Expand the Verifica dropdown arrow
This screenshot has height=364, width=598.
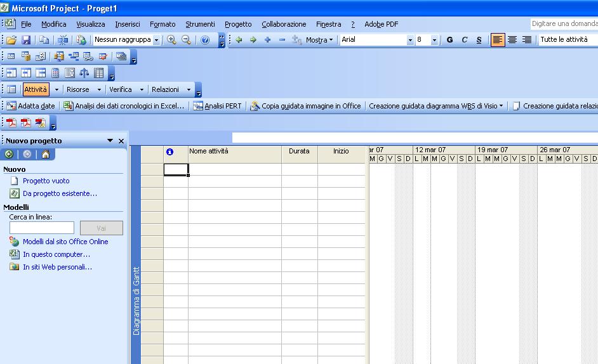142,89
